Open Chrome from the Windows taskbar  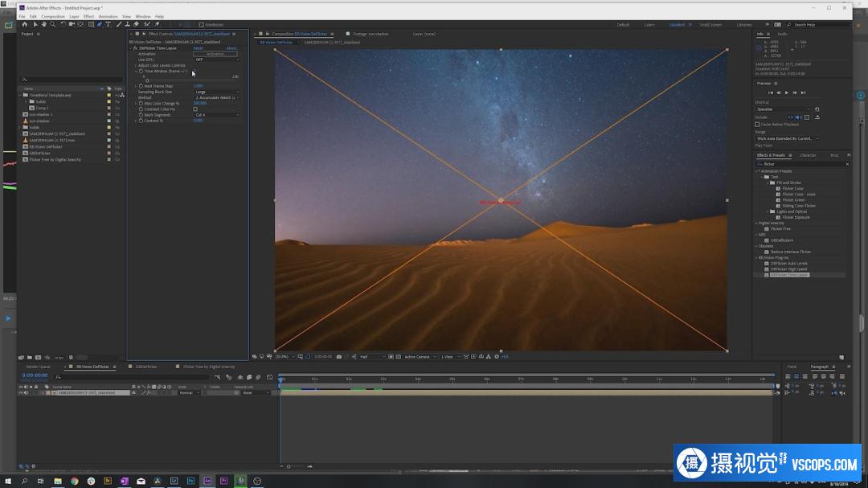74,481
